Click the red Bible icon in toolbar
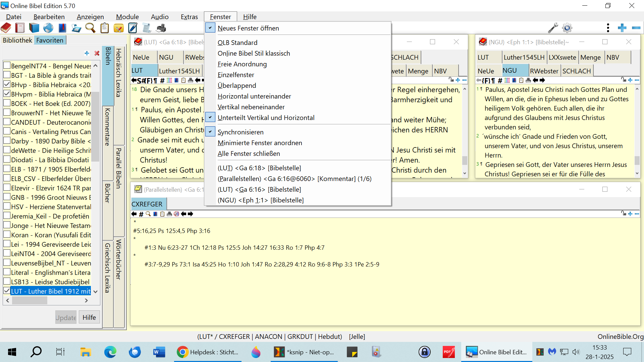Viewport: 644px width, 362px height. tap(6, 28)
